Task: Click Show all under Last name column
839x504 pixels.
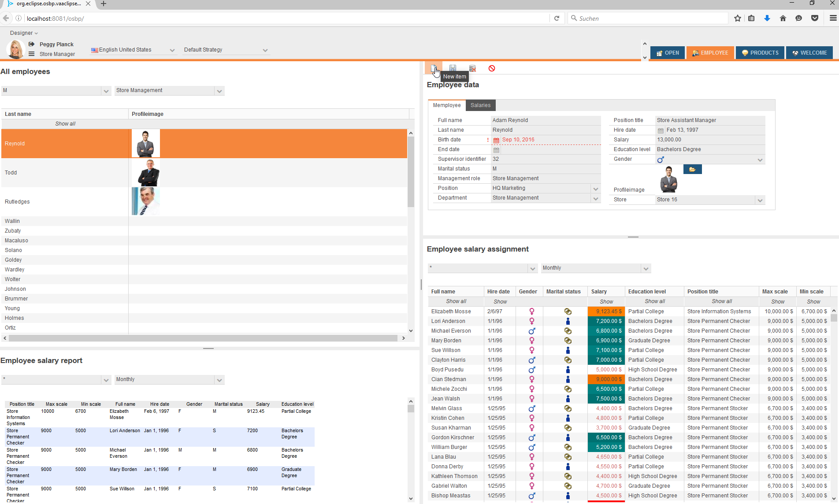Action: pos(65,124)
